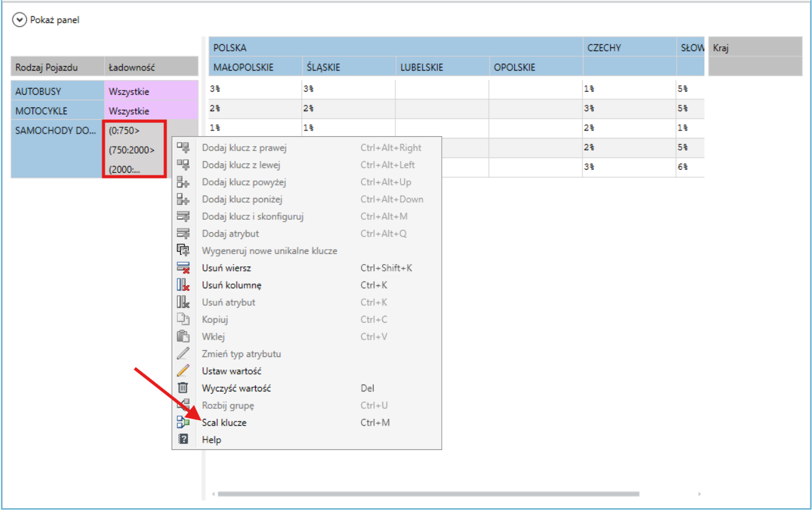Expand the Pokaż panel chevron
The width and height of the screenshot is (812, 510).
click(20, 20)
